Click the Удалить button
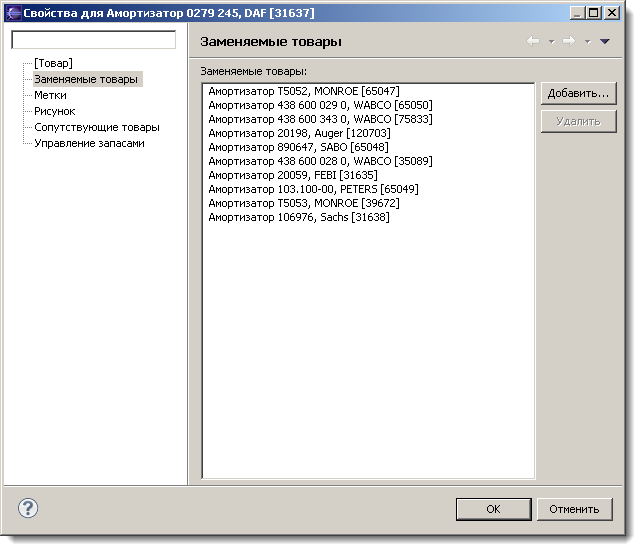641x551 pixels. coord(578,121)
